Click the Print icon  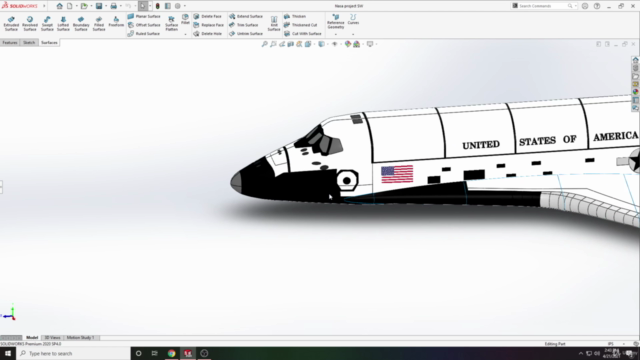click(x=113, y=6)
